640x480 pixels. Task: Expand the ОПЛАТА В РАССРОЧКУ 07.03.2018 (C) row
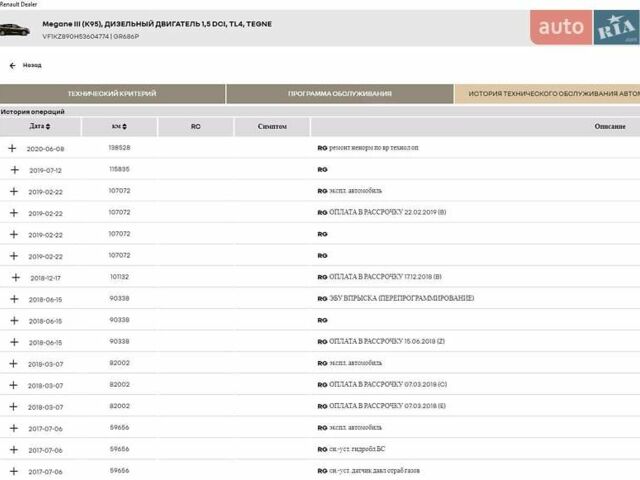coord(13,385)
